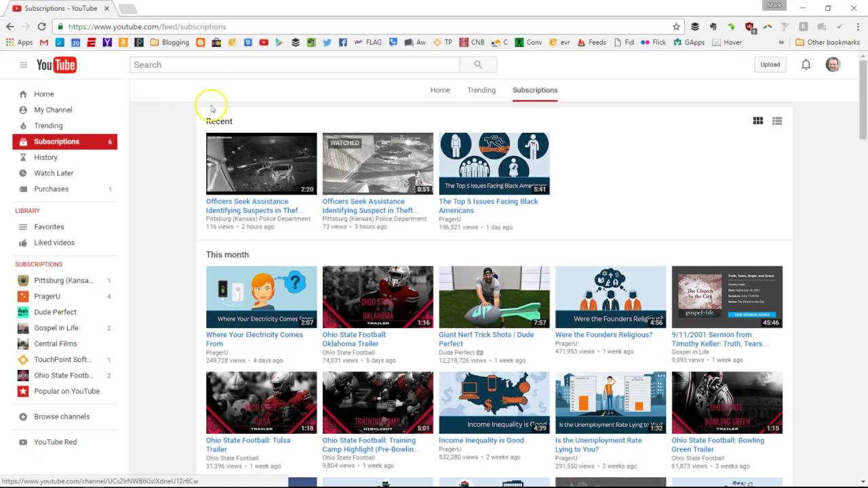Click the Upload button
This screenshot has height=488, width=868.
coord(770,64)
